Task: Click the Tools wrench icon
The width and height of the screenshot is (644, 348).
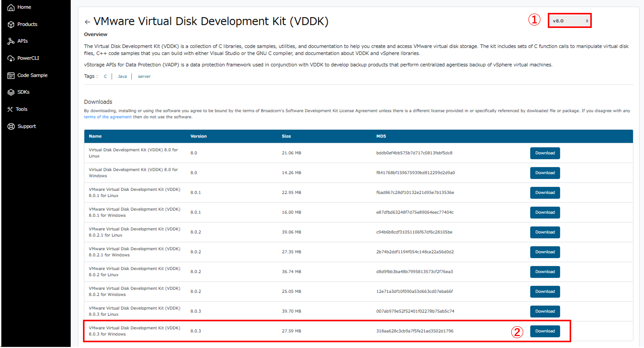Action: coord(10,109)
